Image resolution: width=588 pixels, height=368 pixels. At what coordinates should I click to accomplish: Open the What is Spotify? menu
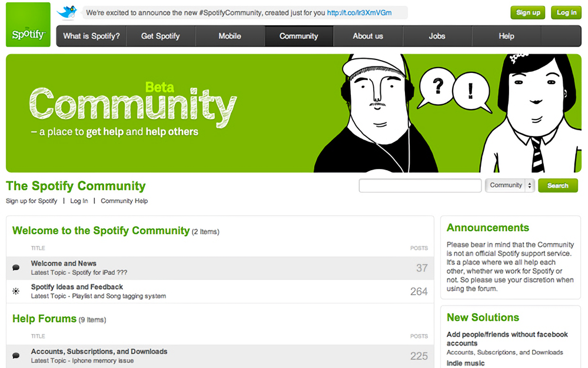[x=91, y=36]
